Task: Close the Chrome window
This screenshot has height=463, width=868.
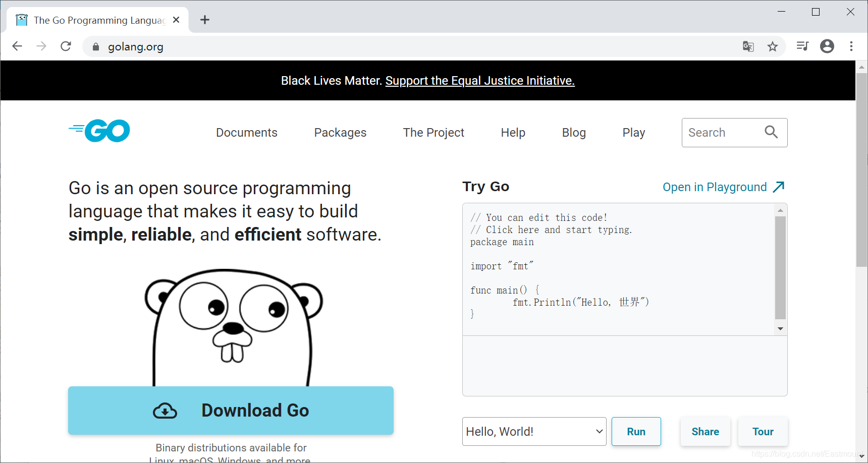Action: (x=850, y=12)
